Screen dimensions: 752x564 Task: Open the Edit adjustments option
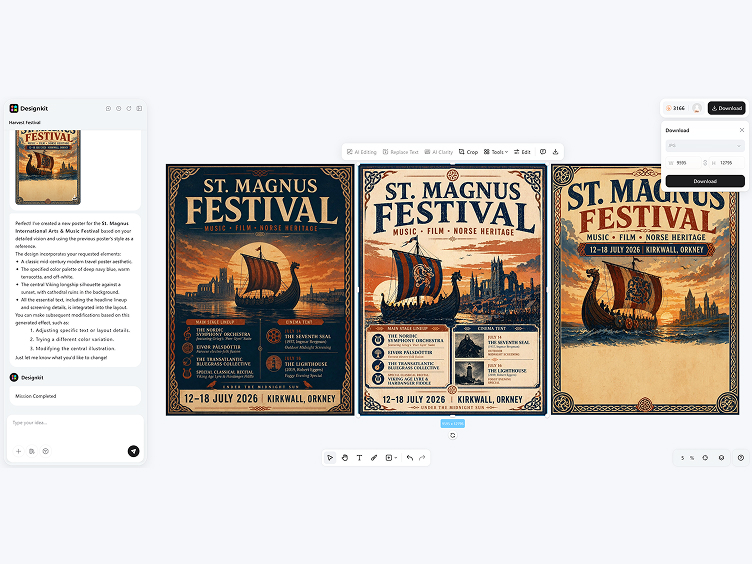click(522, 152)
